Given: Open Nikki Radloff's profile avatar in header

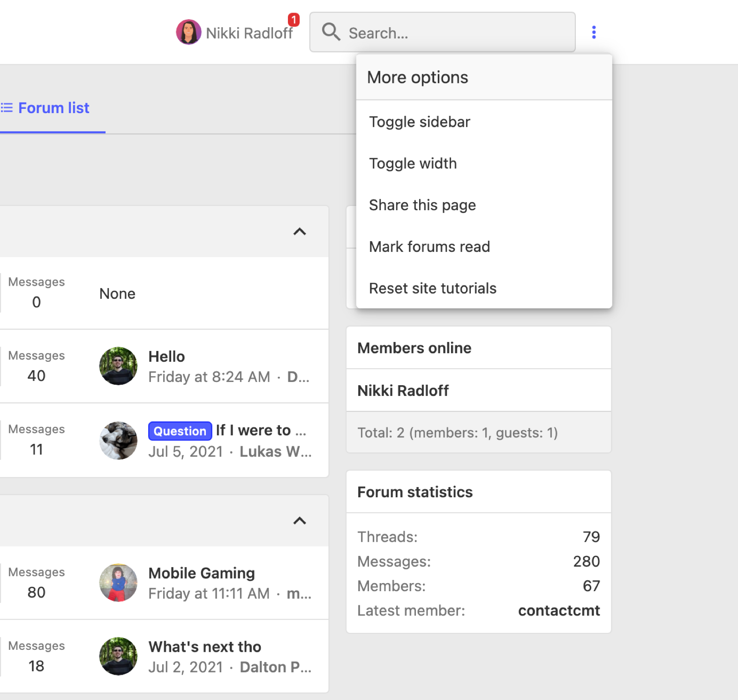Looking at the screenshot, I should [188, 32].
